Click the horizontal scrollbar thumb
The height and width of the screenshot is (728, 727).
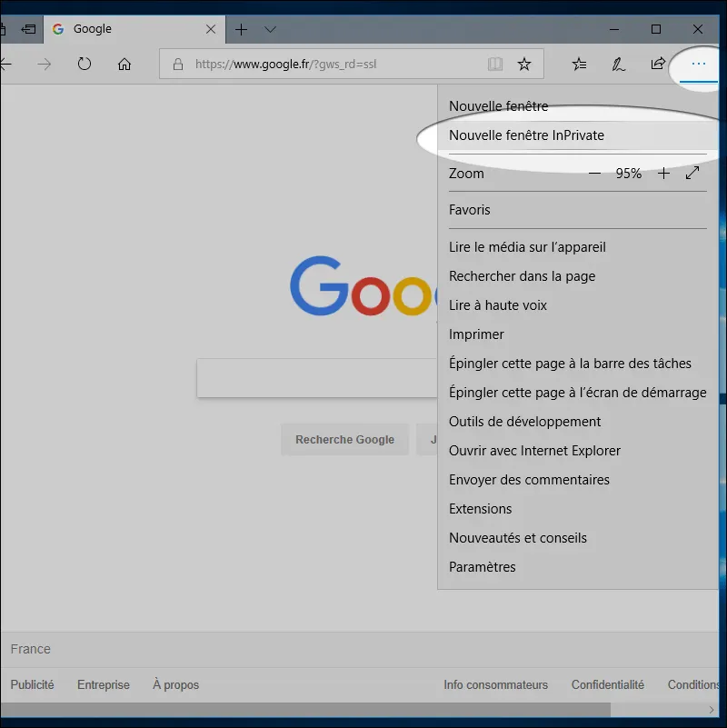305,710
